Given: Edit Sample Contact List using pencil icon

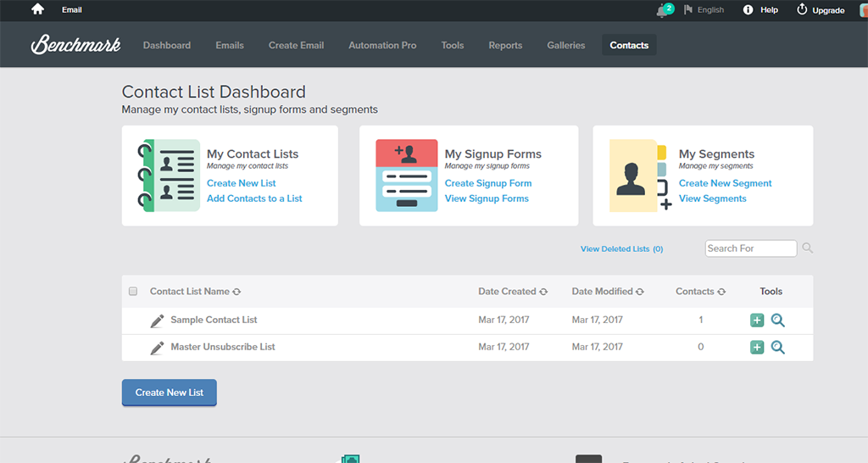Looking at the screenshot, I should (157, 321).
